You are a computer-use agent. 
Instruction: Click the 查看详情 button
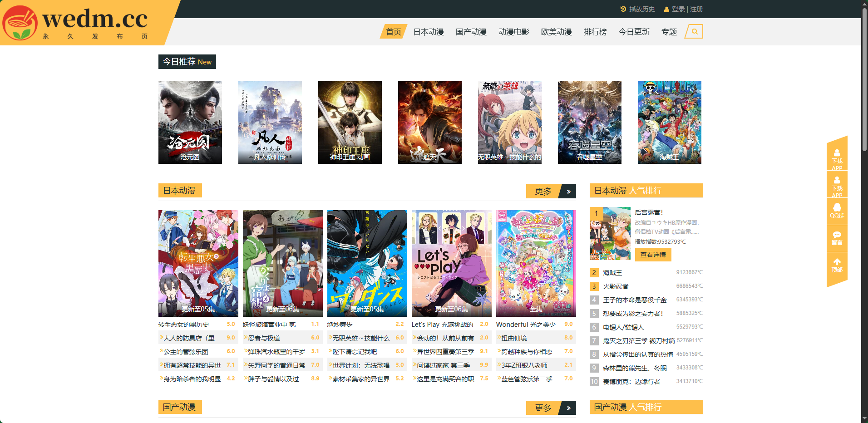(x=653, y=255)
